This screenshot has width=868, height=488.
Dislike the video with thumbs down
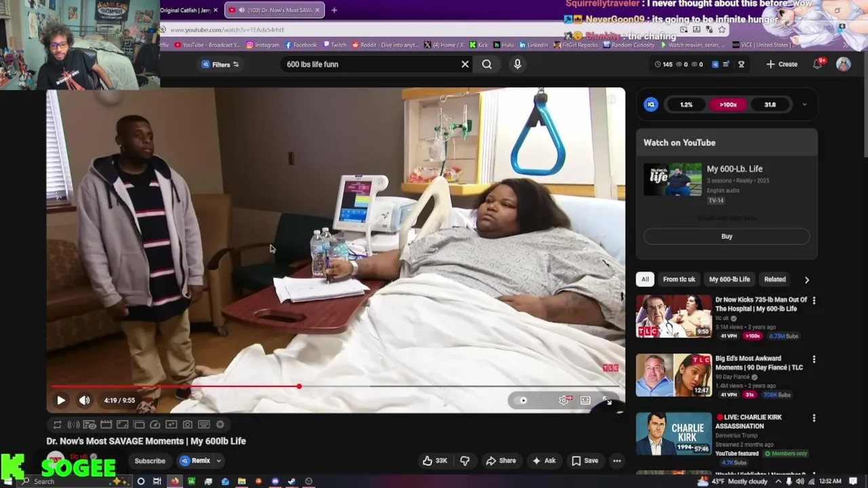(x=465, y=461)
